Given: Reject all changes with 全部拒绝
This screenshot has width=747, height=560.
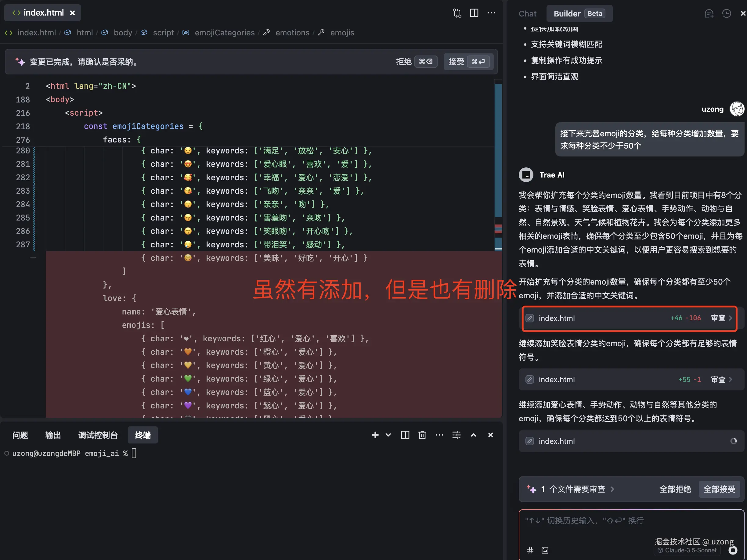Looking at the screenshot, I should 675,489.
